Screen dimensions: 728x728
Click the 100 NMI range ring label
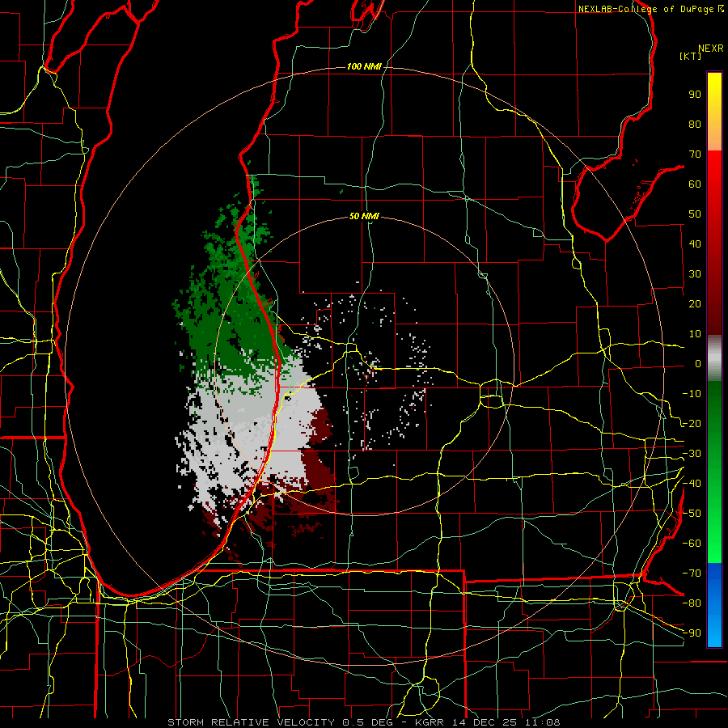(364, 67)
